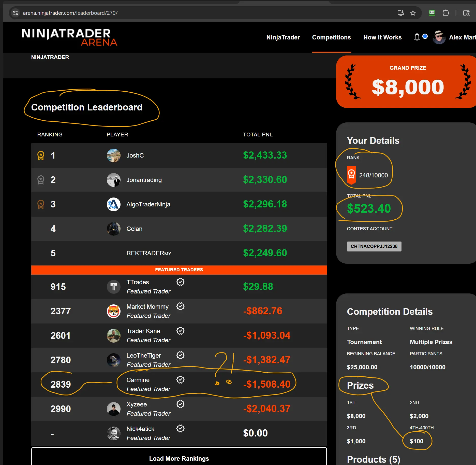Click the Grand Prize $8,000 banner
Viewport: 476px width, 465px height.
coord(406,82)
